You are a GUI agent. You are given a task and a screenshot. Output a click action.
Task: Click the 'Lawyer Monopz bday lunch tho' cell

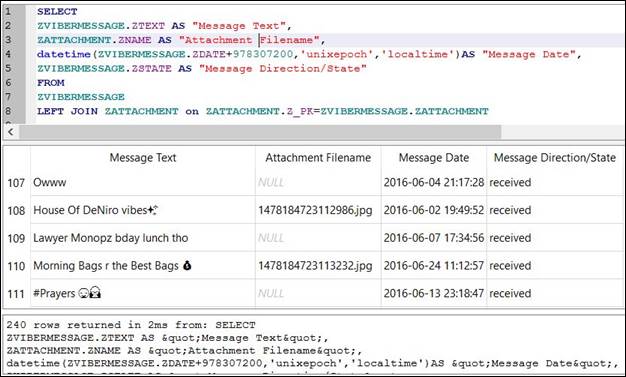143,238
